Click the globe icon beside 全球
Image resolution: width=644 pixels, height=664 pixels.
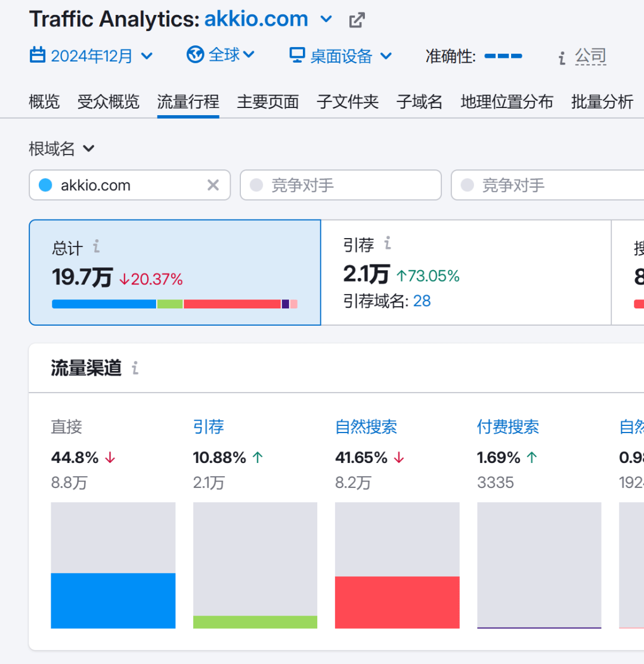point(195,55)
